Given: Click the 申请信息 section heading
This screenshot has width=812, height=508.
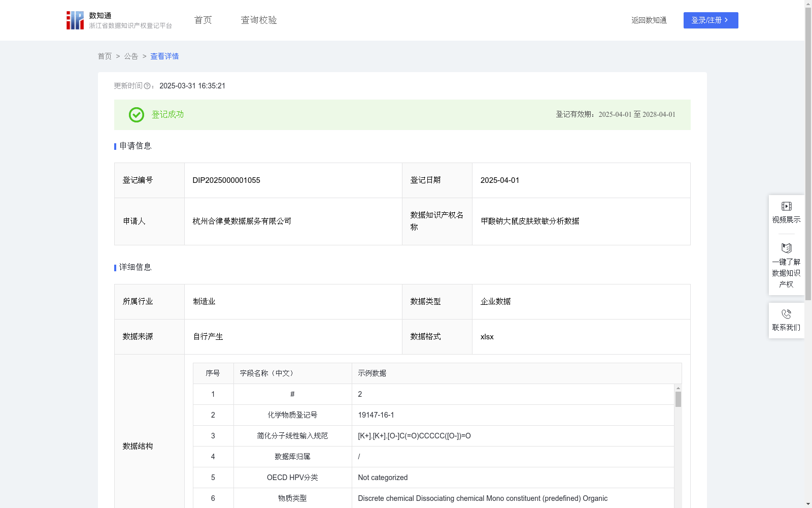Looking at the screenshot, I should coord(136,146).
